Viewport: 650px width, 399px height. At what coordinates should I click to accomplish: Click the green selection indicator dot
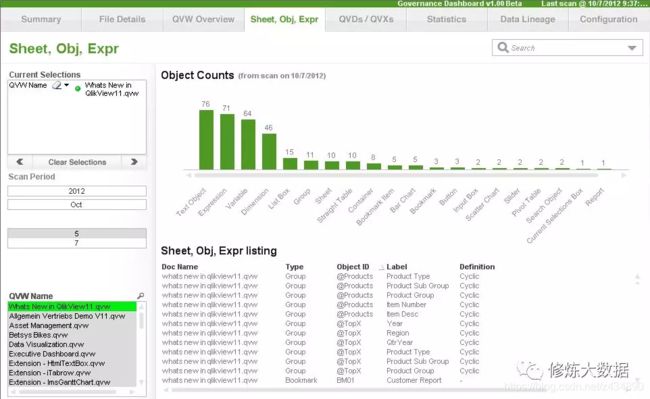78,88
